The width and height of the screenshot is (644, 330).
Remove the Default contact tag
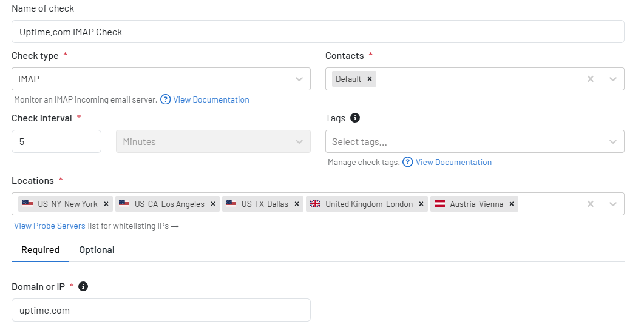369,79
